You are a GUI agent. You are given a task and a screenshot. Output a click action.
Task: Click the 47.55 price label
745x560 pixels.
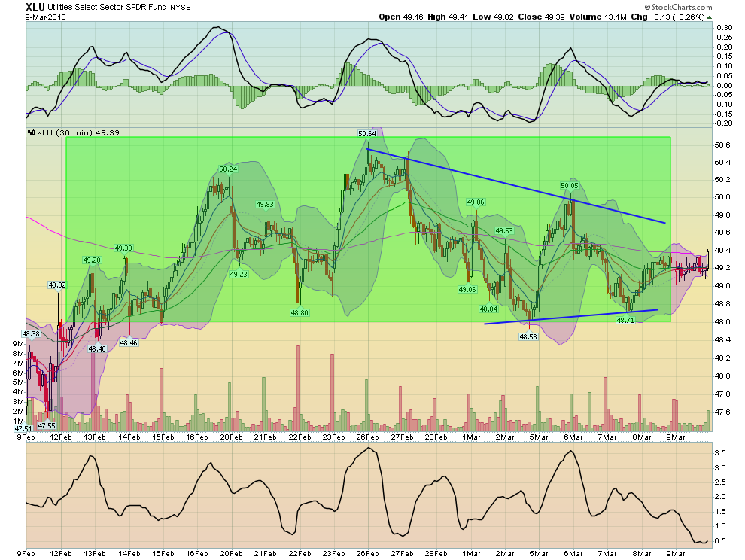(47, 425)
